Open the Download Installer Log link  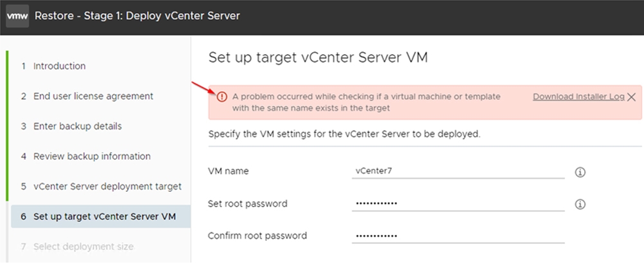[578, 97]
